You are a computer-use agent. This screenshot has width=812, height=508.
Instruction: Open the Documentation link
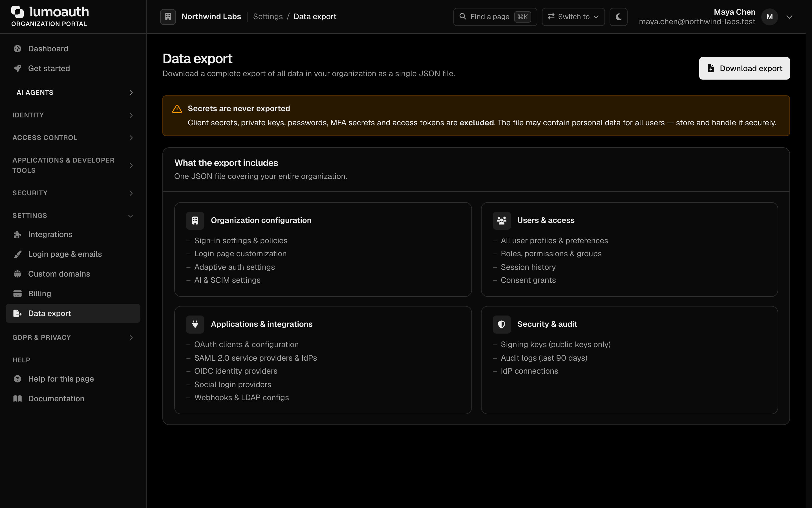tap(73, 399)
